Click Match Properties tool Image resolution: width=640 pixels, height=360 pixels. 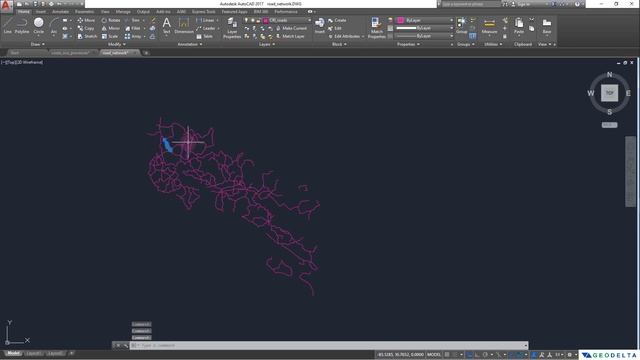376,28
